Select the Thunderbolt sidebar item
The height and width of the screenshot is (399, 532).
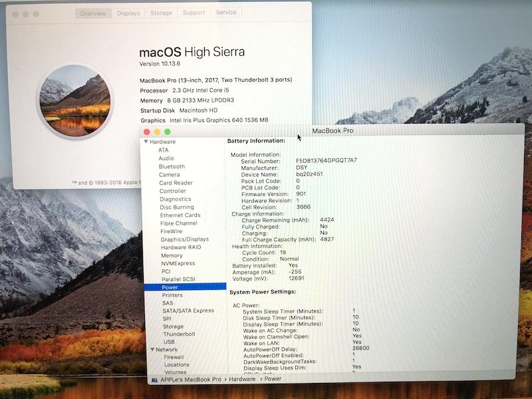[x=179, y=334]
